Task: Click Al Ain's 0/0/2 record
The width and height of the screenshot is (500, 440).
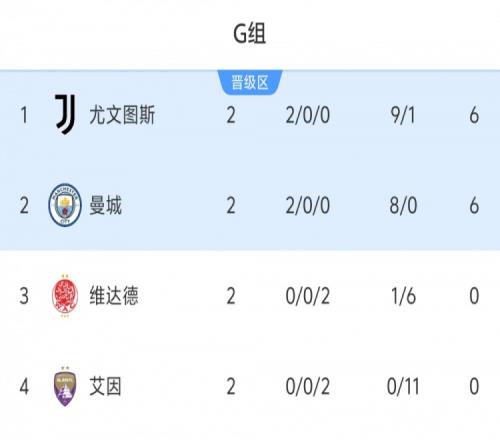Action: click(x=308, y=386)
